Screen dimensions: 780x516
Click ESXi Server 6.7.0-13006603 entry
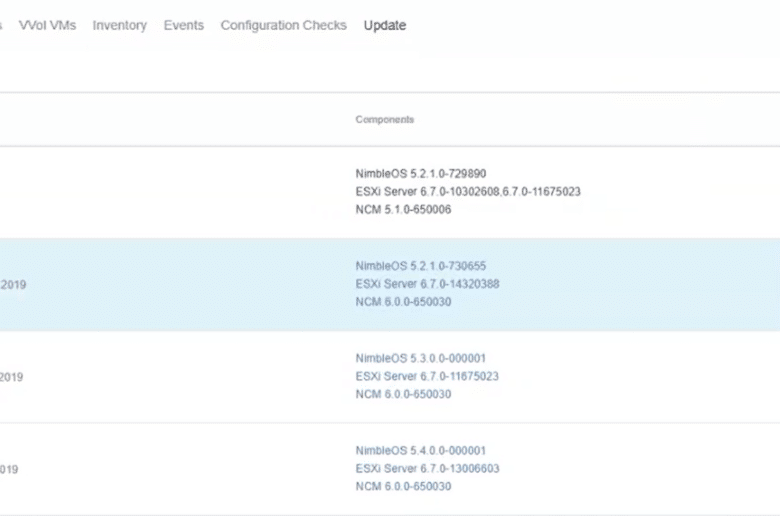[427, 469]
